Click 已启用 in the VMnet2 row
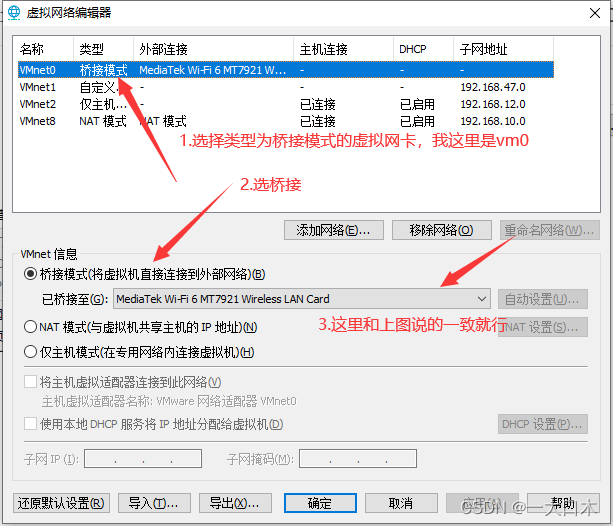This screenshot has height=526, width=613. [x=417, y=104]
